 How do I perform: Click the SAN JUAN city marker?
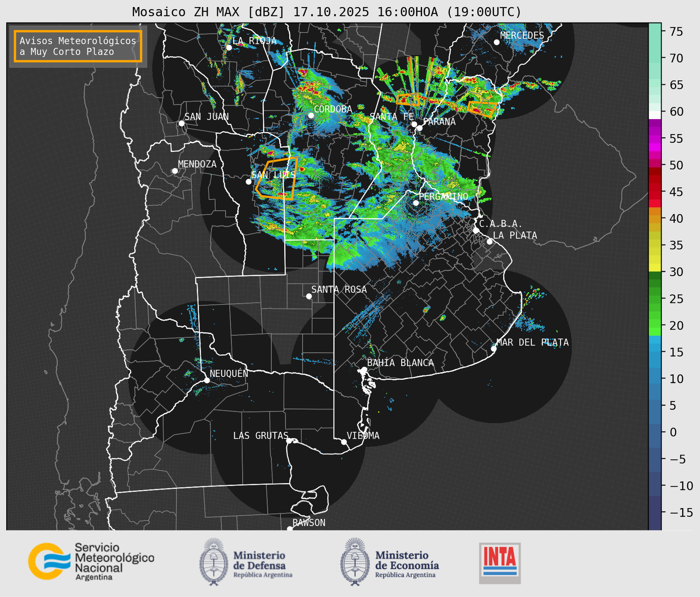(181, 123)
